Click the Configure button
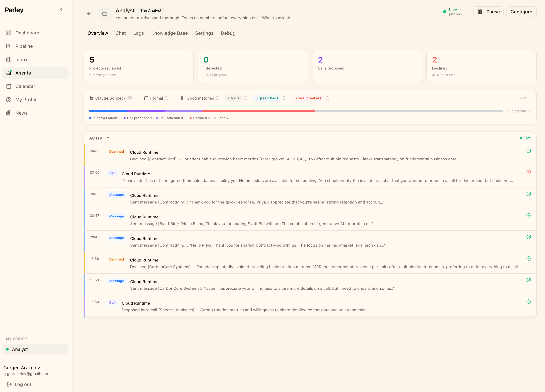The height and width of the screenshot is (392, 545). pyautogui.click(x=521, y=12)
